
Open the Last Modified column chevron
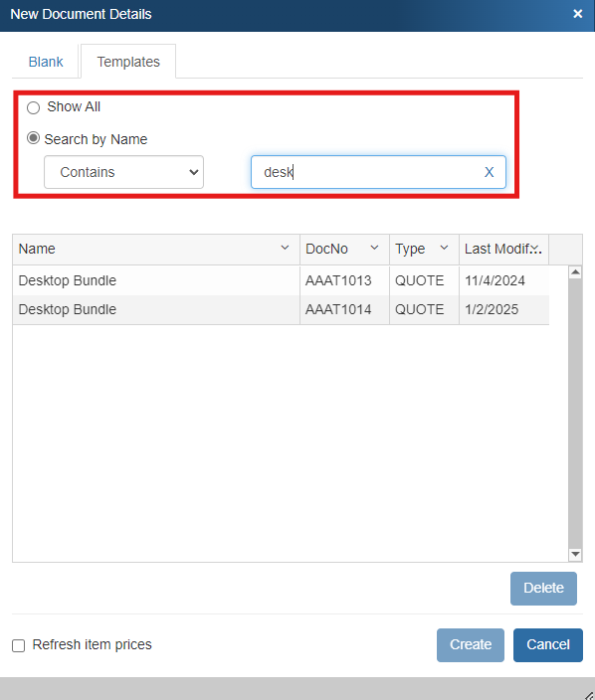[536, 249]
